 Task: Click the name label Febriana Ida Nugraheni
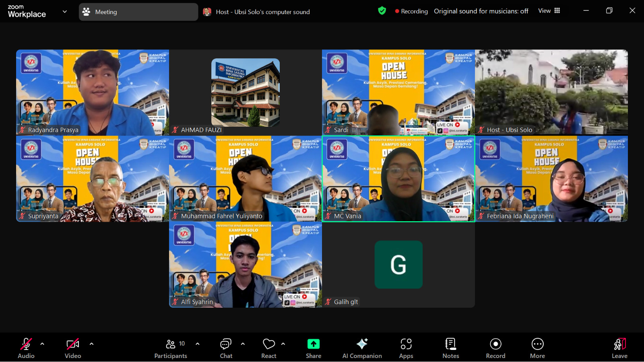pos(520,216)
